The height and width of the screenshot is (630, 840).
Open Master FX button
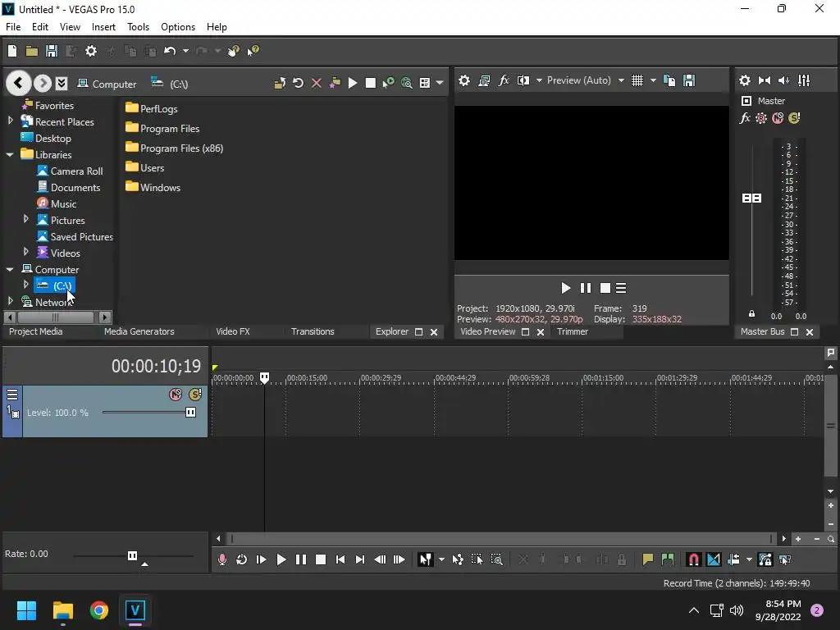click(745, 118)
